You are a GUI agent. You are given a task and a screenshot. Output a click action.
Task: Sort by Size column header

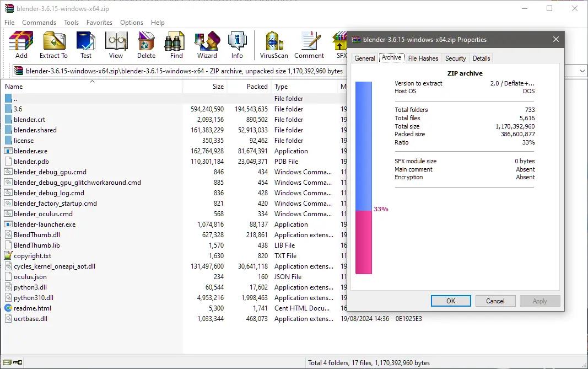pos(205,87)
